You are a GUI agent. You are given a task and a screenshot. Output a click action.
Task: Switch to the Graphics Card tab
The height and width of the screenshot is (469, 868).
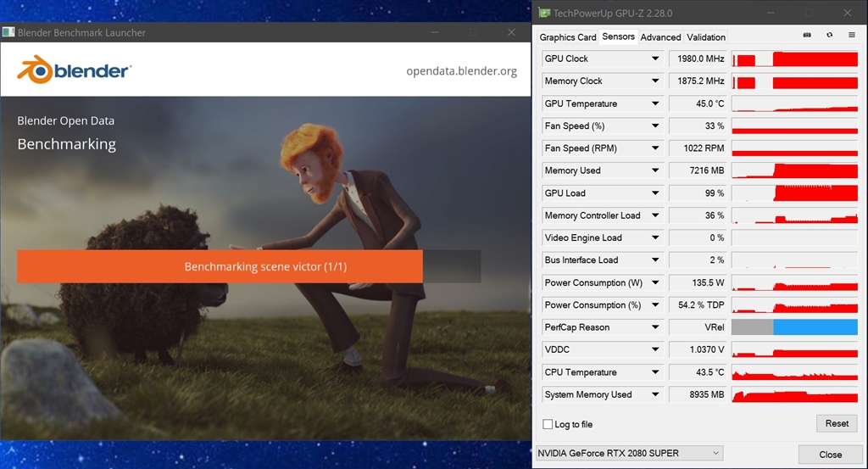pos(567,37)
